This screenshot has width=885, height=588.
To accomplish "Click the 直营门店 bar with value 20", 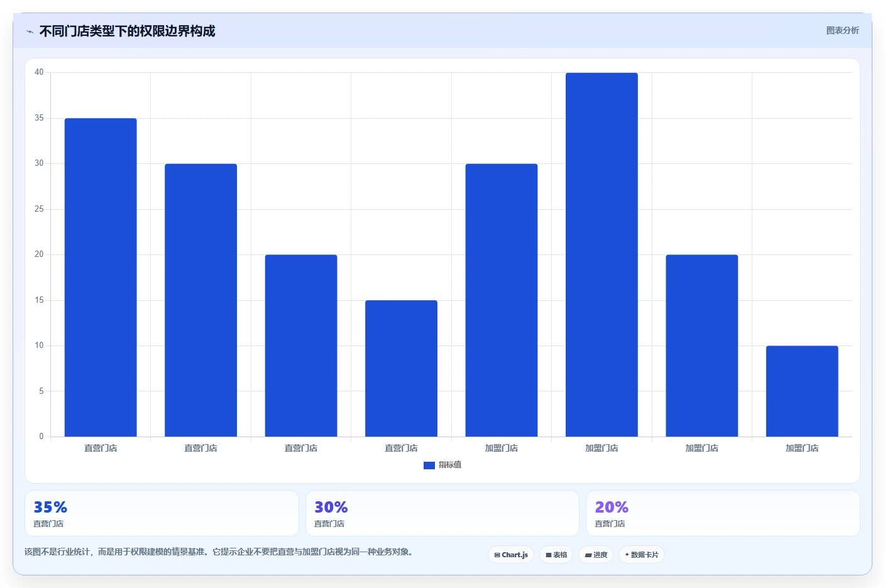I will click(x=301, y=346).
